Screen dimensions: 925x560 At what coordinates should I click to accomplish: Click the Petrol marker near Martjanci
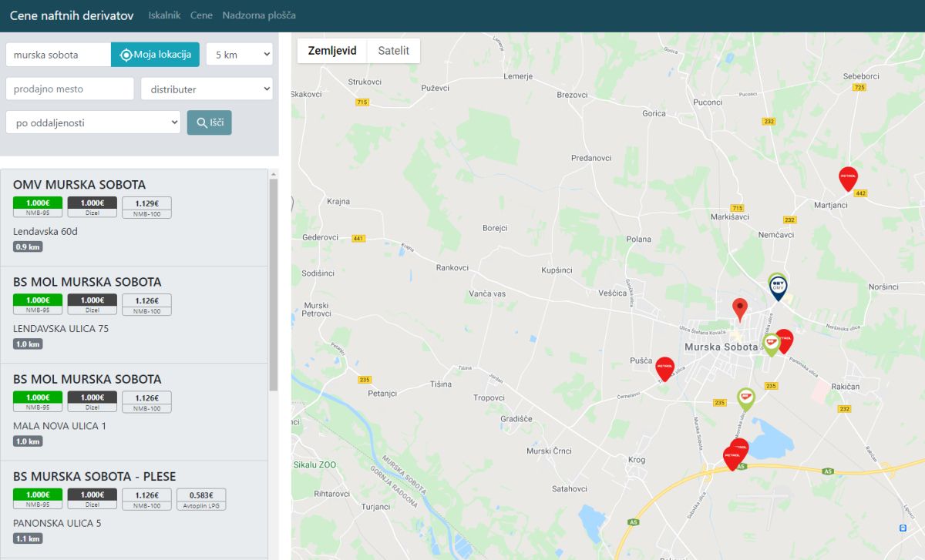click(x=848, y=177)
